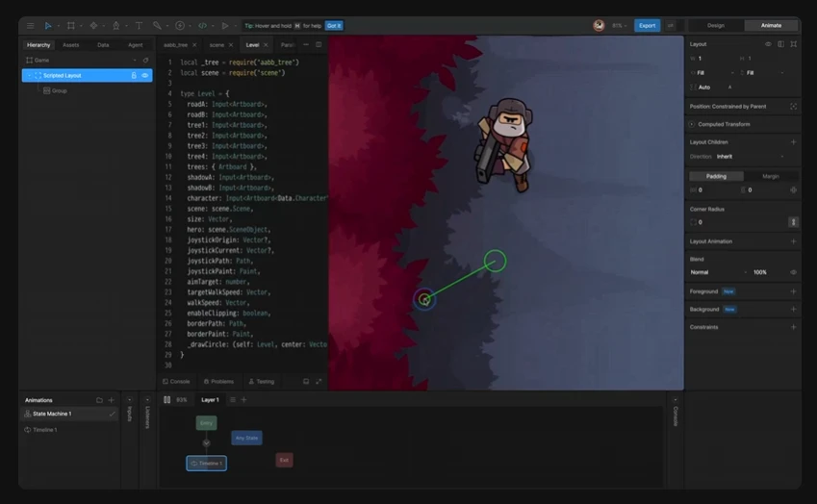Switch to the aabb_tree script tab

pyautogui.click(x=175, y=45)
